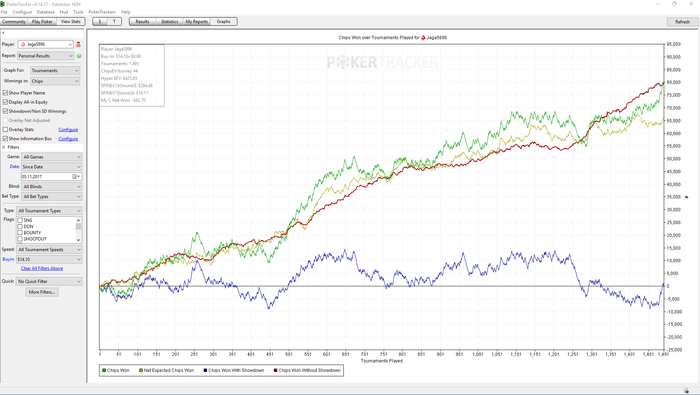700x395 pixels.
Task: Click the player profile icon beside Jaga5896
Action: pos(78,44)
